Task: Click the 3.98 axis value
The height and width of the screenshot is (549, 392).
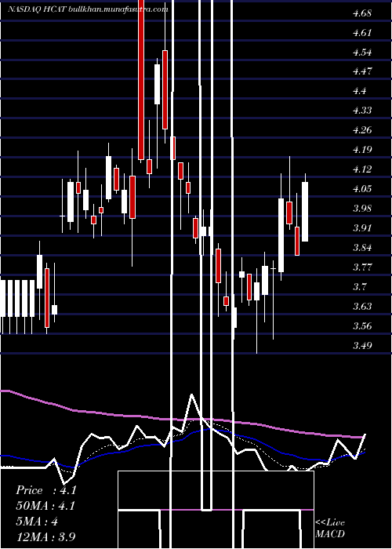Action: tap(362, 209)
